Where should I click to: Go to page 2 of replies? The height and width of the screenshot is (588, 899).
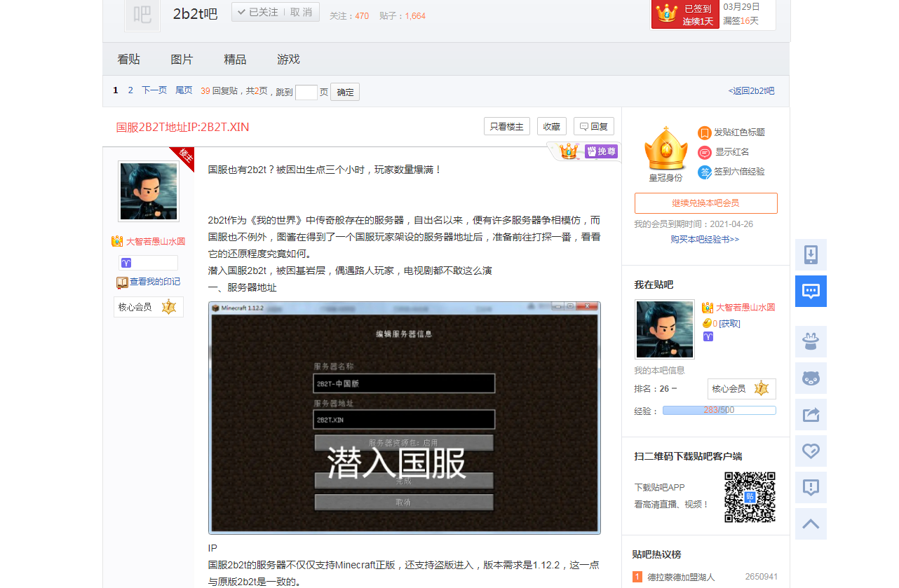pos(130,90)
